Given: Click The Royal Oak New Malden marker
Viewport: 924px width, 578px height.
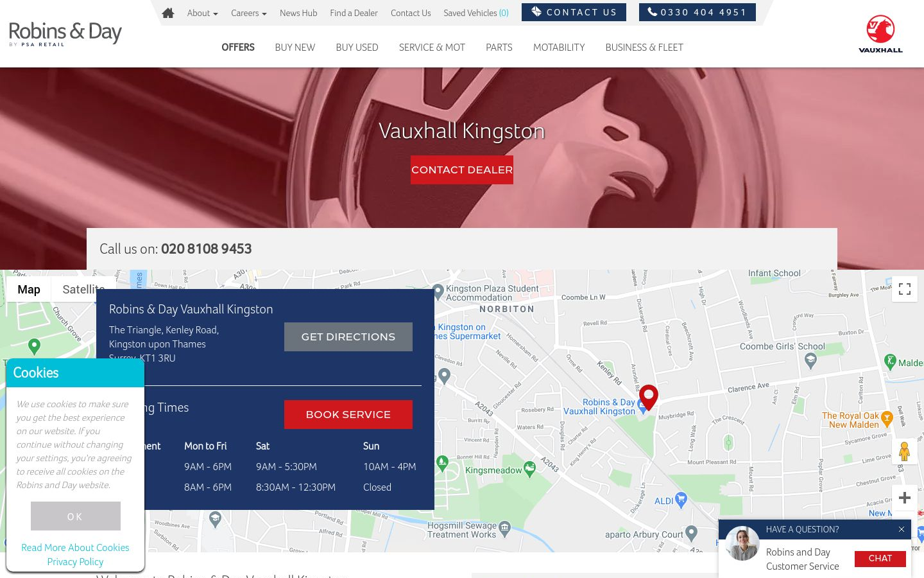Looking at the screenshot, I should pyautogui.click(x=887, y=419).
